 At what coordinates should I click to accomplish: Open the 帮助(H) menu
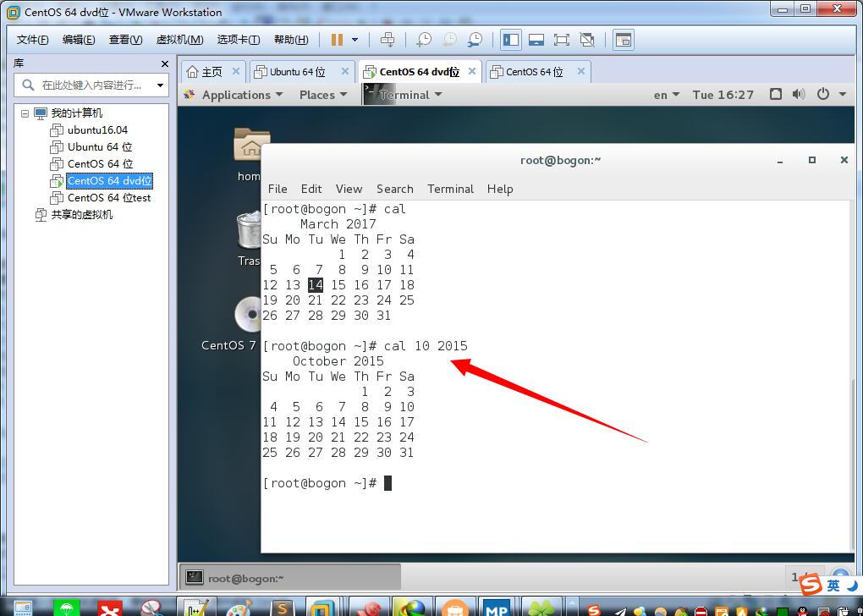tap(291, 40)
